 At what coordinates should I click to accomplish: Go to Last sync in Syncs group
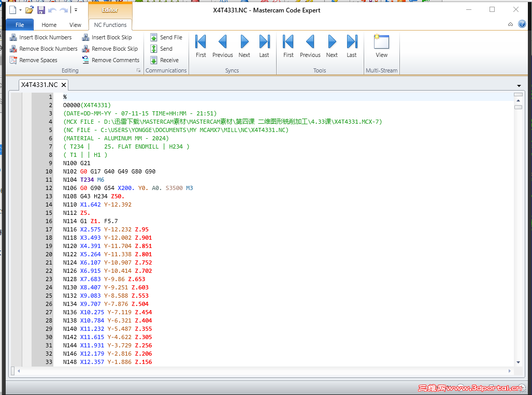click(264, 46)
